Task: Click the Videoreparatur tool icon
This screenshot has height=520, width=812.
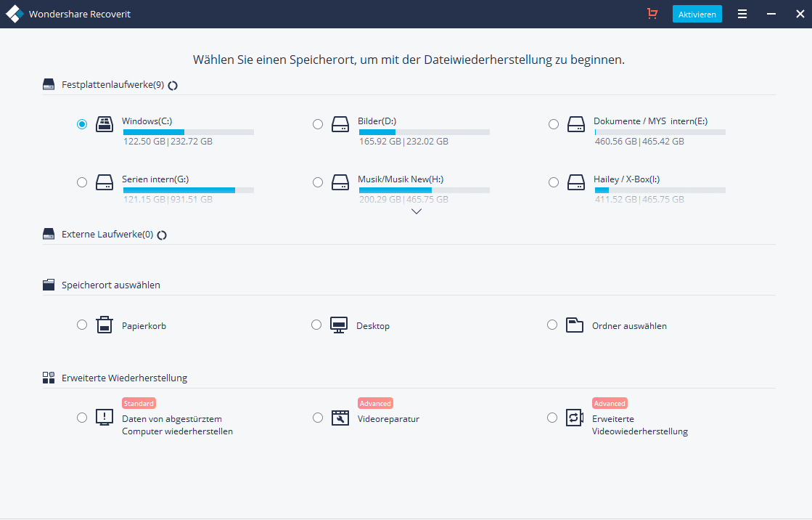Action: (x=340, y=418)
